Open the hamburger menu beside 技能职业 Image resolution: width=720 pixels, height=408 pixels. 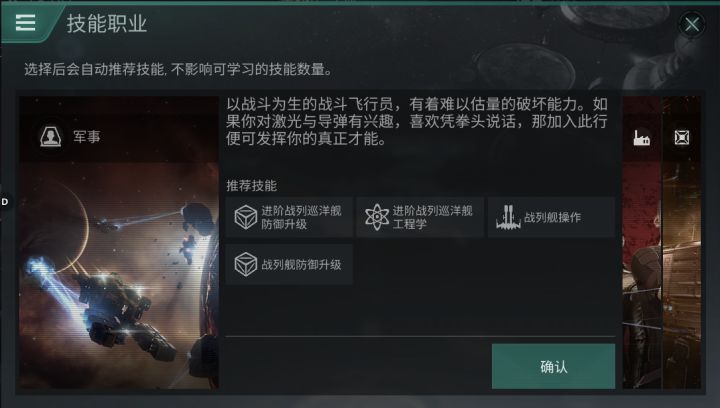pos(25,22)
